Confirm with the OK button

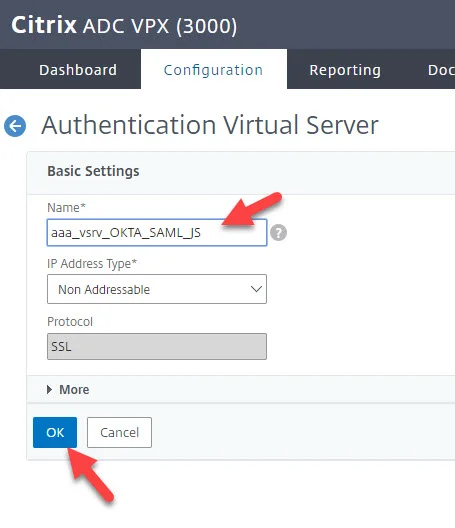tap(55, 432)
